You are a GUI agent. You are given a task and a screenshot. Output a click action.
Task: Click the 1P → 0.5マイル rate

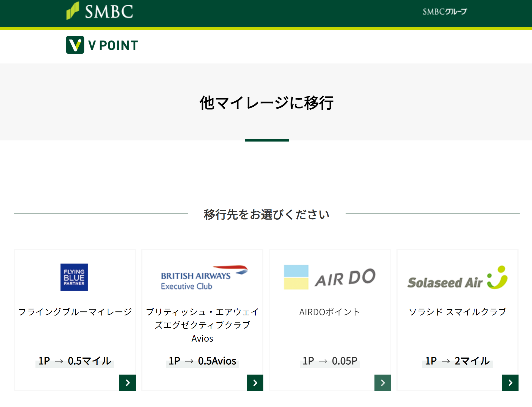pyautogui.click(x=75, y=361)
